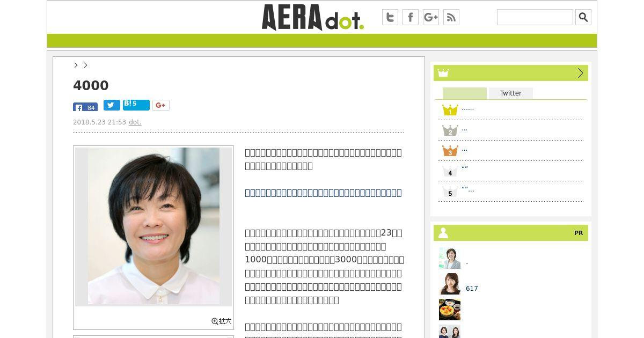Click the article headline 4000
Screen dimensions: 644x338
[x=91, y=85]
